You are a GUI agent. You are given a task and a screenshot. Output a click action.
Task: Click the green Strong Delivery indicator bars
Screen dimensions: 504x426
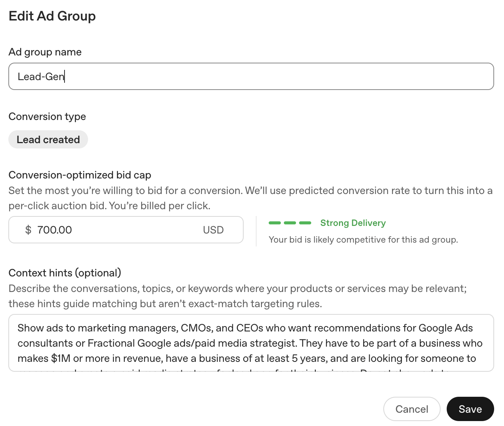click(x=290, y=223)
